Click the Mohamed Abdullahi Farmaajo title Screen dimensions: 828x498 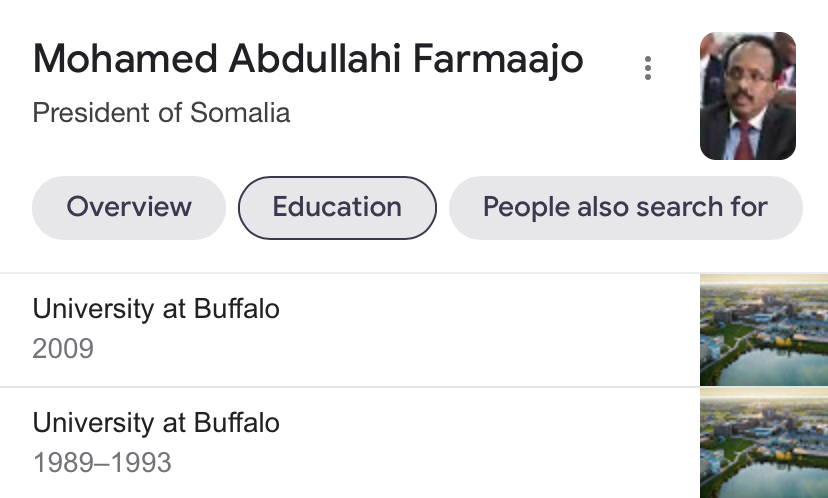coord(308,59)
